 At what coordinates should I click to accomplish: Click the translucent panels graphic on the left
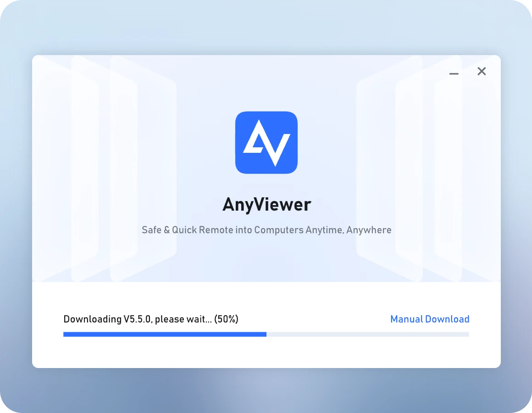pos(105,168)
